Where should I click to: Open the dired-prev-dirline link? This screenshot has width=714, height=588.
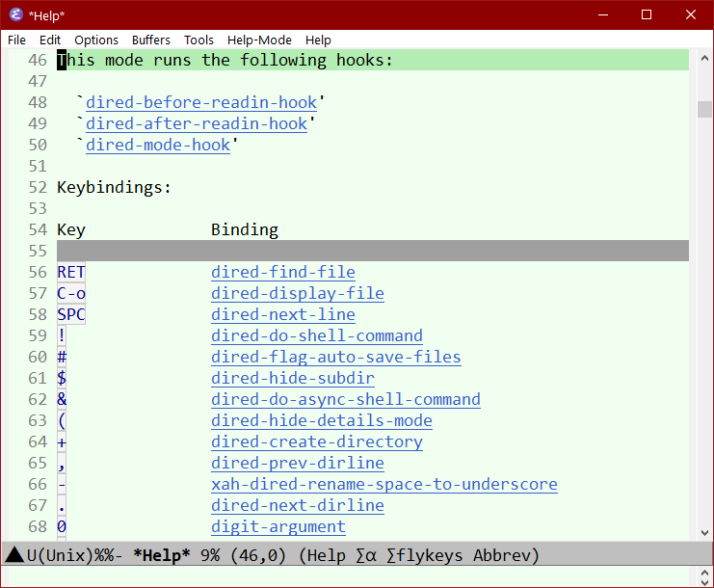pyautogui.click(x=298, y=463)
